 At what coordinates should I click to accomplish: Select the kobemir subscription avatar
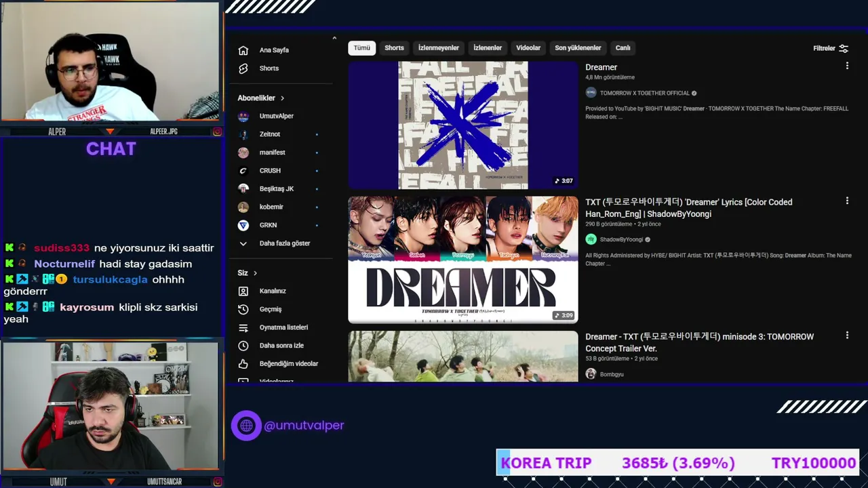(x=243, y=207)
